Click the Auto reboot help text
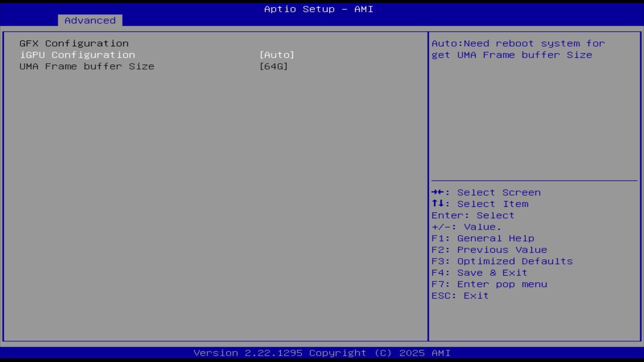This screenshot has width=644, height=362. (518, 44)
